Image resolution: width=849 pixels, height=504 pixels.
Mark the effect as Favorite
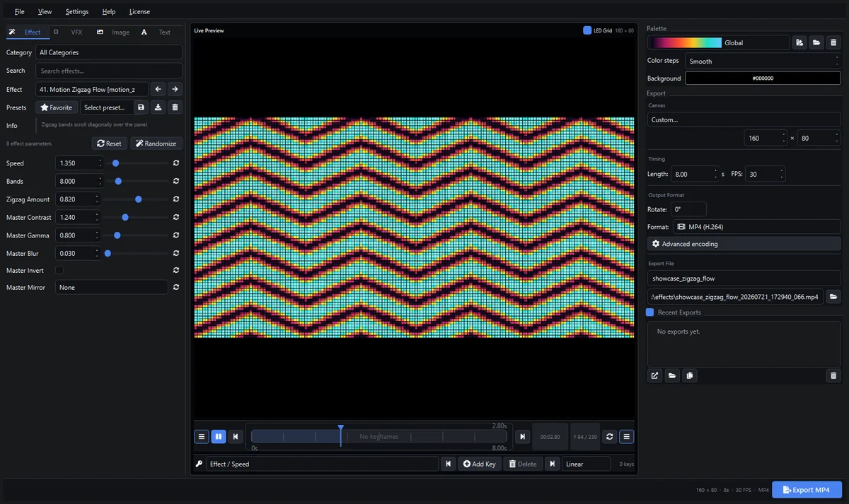pyautogui.click(x=57, y=107)
